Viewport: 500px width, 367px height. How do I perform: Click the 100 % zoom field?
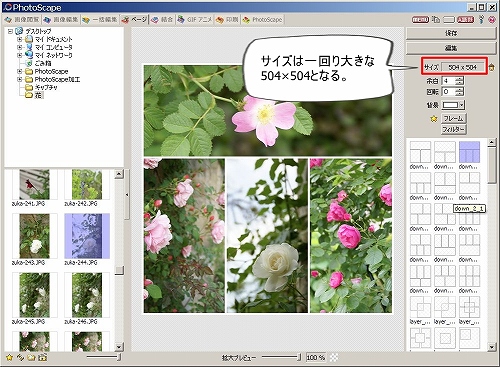[315, 358]
